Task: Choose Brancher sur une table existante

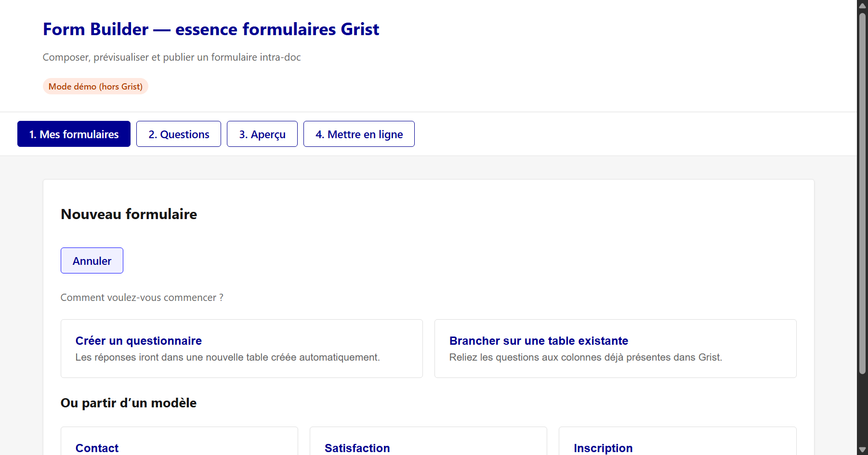Action: pyautogui.click(x=616, y=349)
